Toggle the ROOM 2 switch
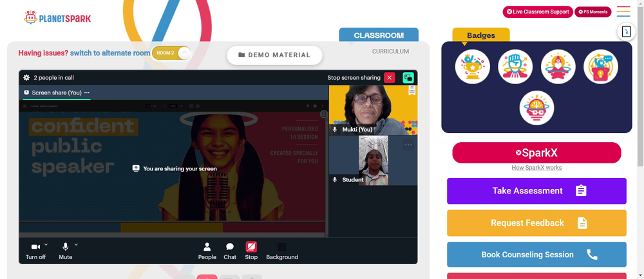 (x=171, y=53)
